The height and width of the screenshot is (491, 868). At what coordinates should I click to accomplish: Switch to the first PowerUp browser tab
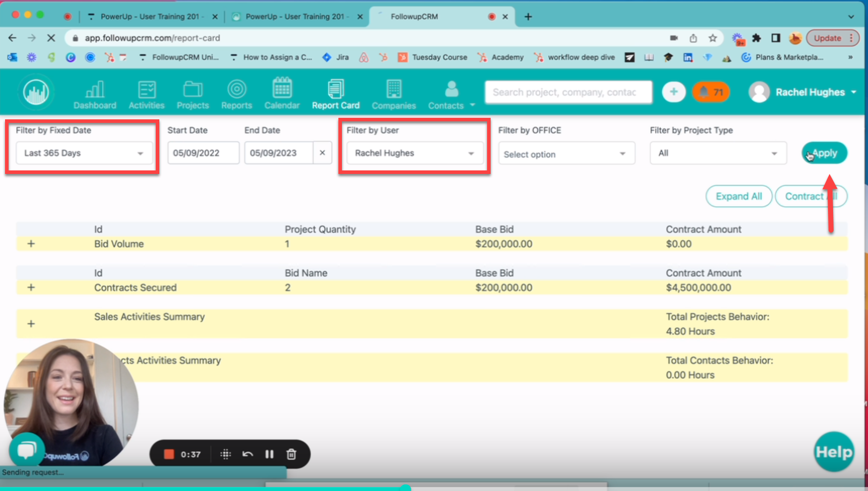coord(149,17)
